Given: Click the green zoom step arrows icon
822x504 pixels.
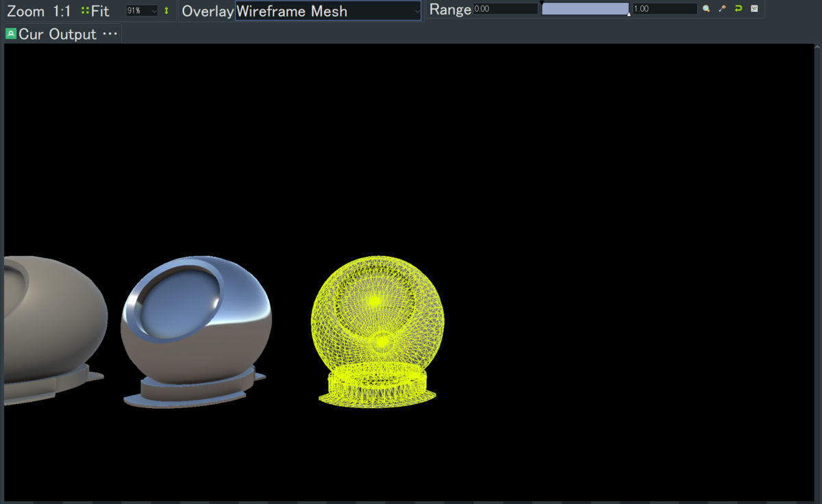Looking at the screenshot, I should pyautogui.click(x=166, y=10).
